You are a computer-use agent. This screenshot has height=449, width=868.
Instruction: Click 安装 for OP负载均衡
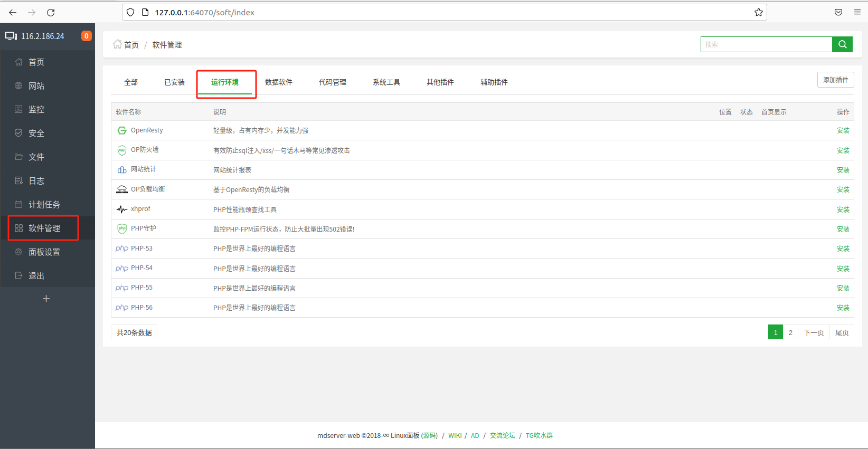pos(843,189)
